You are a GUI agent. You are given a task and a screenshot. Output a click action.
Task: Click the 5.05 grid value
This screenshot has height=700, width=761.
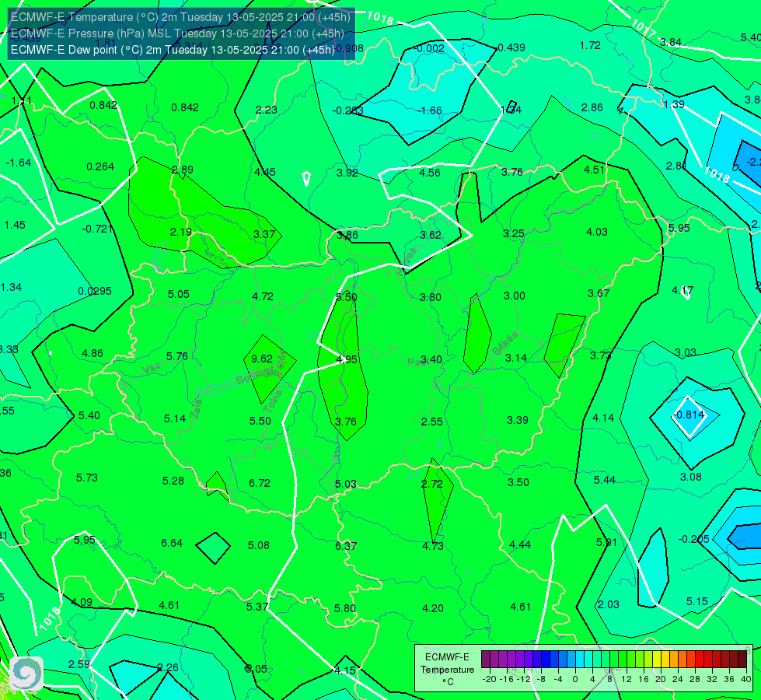(178, 294)
